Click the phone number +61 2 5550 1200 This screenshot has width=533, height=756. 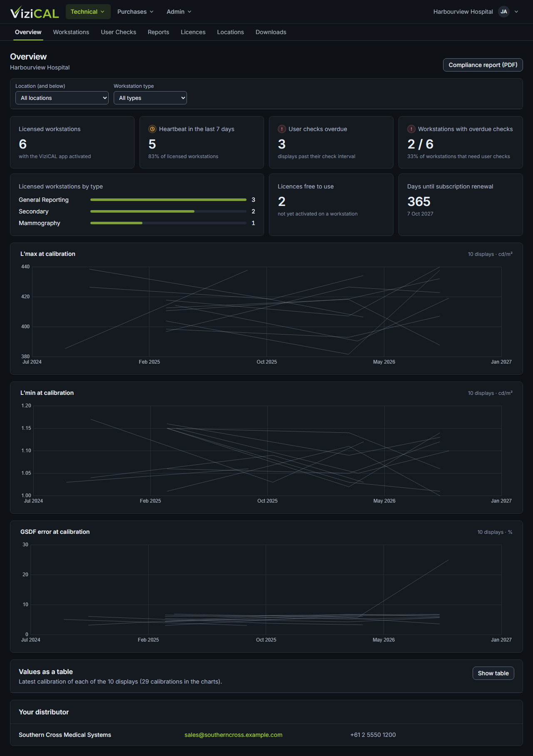tap(373, 735)
